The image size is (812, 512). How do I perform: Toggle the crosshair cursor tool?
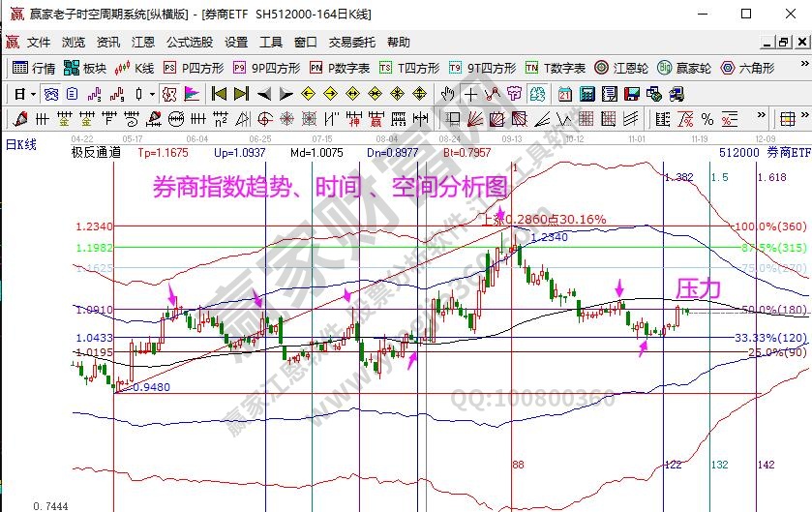click(470, 94)
